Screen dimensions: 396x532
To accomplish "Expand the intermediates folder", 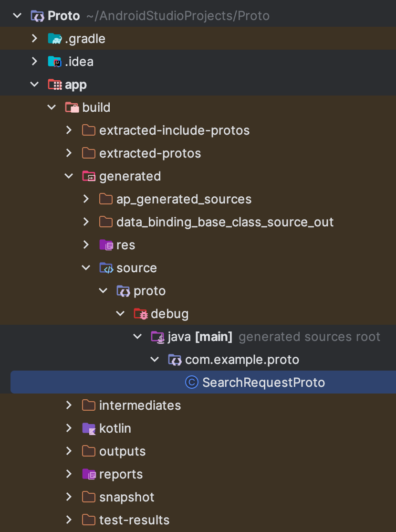I will point(69,405).
